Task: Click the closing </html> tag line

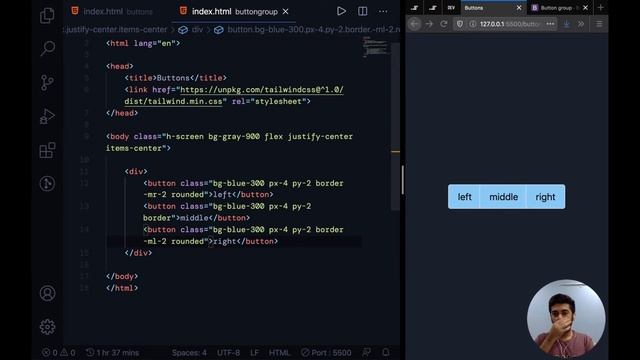Action: (122, 288)
